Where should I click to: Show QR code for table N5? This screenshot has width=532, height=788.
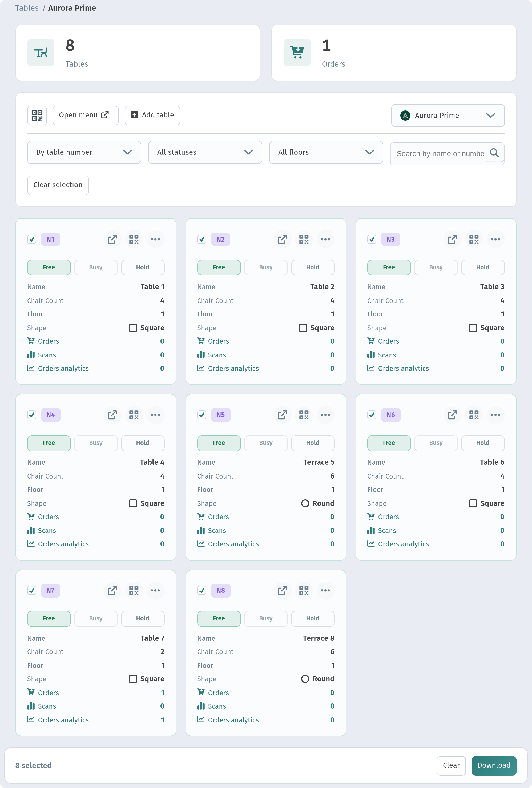pos(304,415)
